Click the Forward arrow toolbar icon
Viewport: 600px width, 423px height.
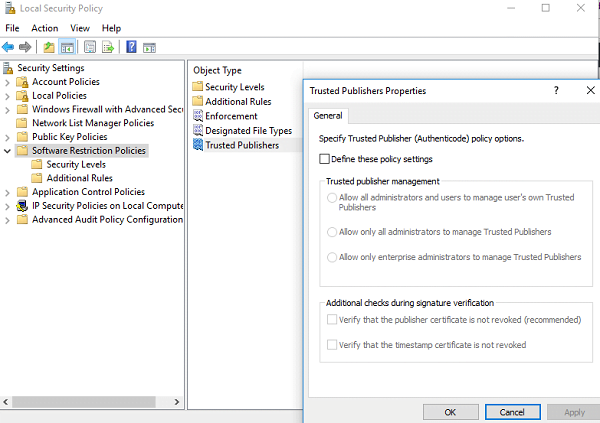pos(25,47)
